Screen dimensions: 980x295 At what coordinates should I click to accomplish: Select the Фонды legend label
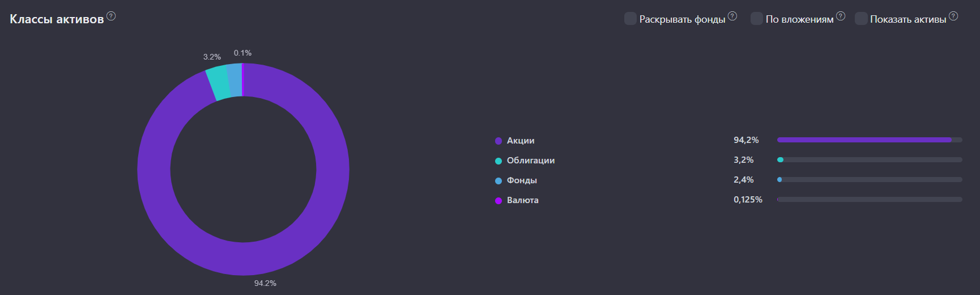[521, 180]
